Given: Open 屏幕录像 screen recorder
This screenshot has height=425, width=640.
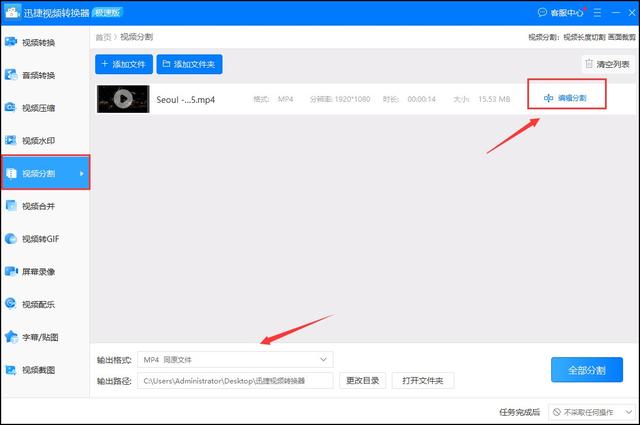Looking at the screenshot, I should point(38,271).
